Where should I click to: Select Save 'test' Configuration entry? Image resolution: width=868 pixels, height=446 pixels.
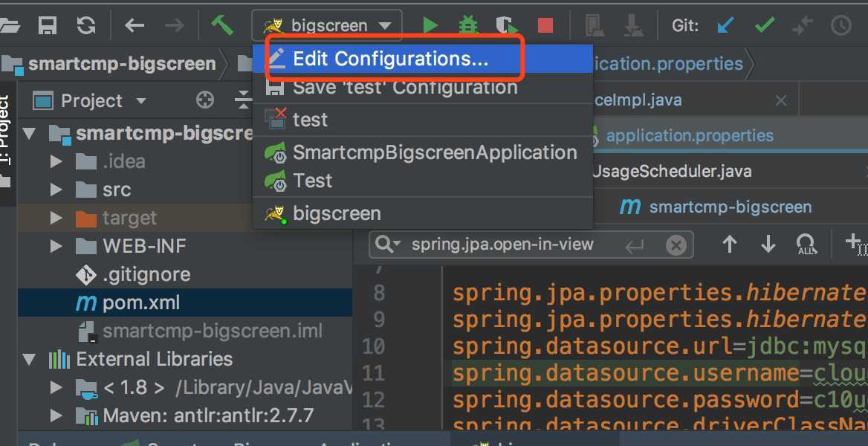point(423,87)
